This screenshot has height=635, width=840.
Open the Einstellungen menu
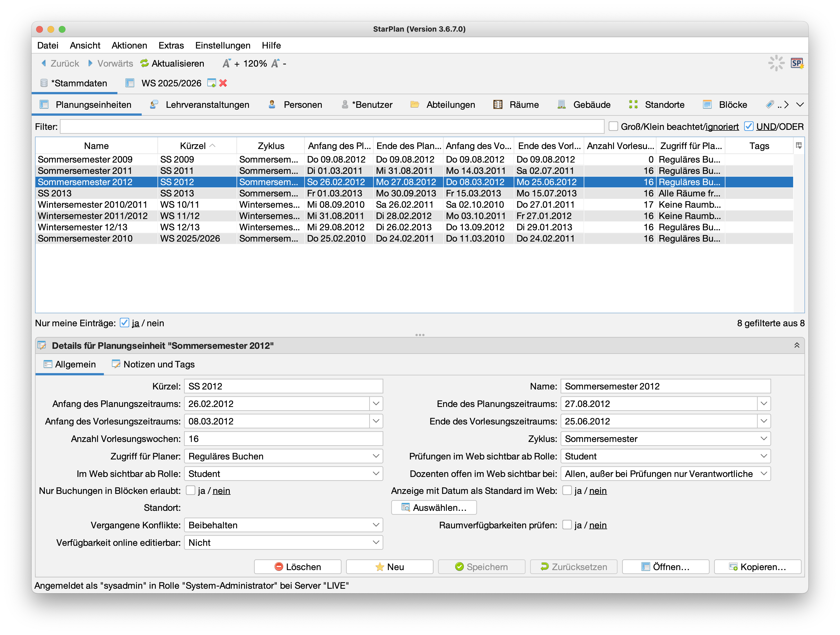[x=222, y=45]
